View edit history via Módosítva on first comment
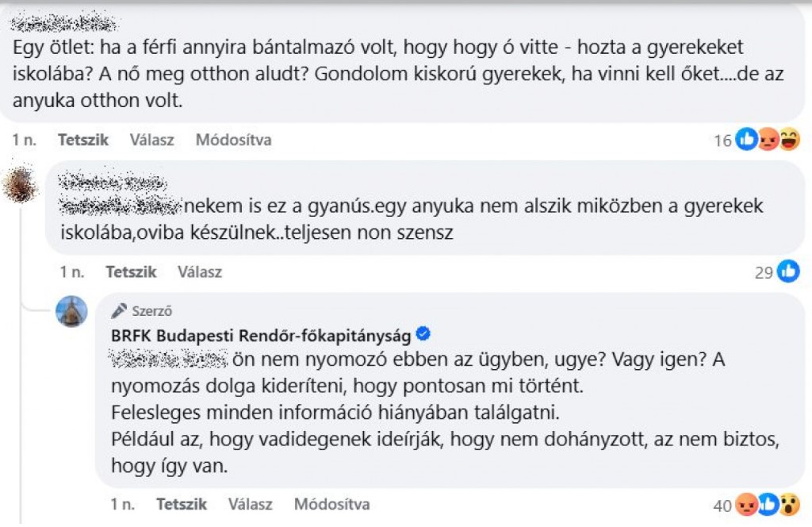 coord(233,140)
